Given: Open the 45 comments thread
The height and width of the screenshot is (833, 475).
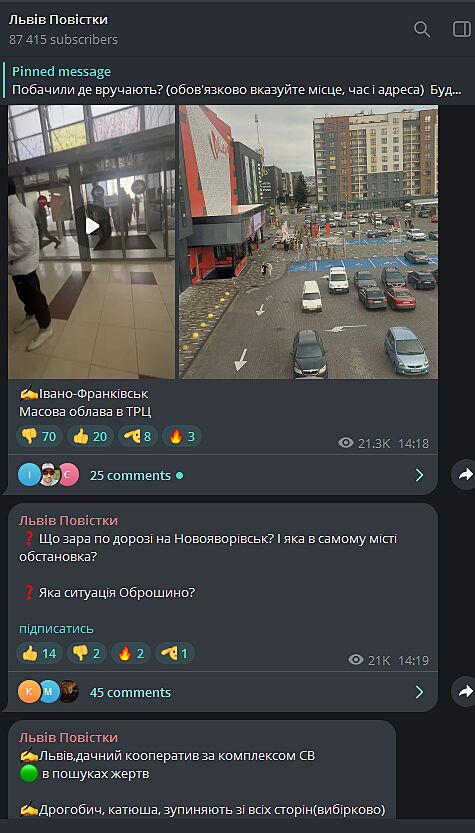Looking at the screenshot, I should tap(223, 692).
